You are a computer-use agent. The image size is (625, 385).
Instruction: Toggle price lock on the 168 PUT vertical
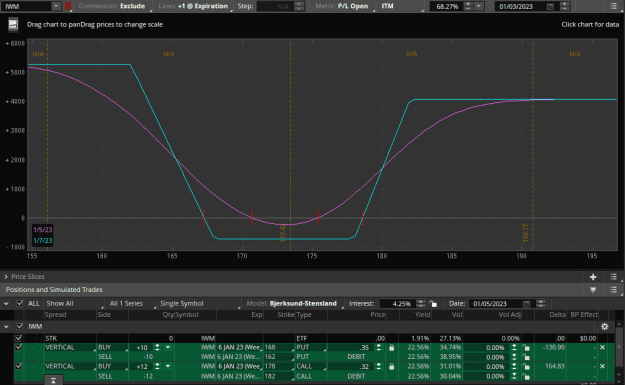point(391,348)
